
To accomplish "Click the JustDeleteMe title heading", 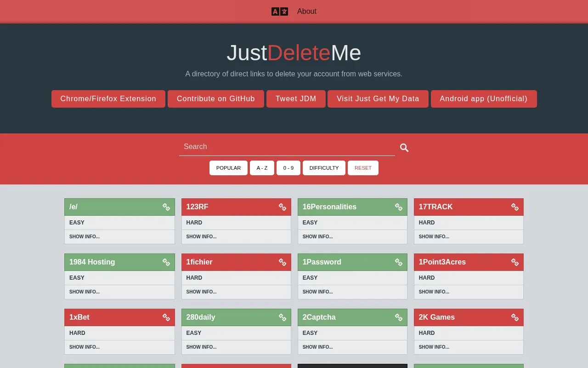I will click(294, 53).
